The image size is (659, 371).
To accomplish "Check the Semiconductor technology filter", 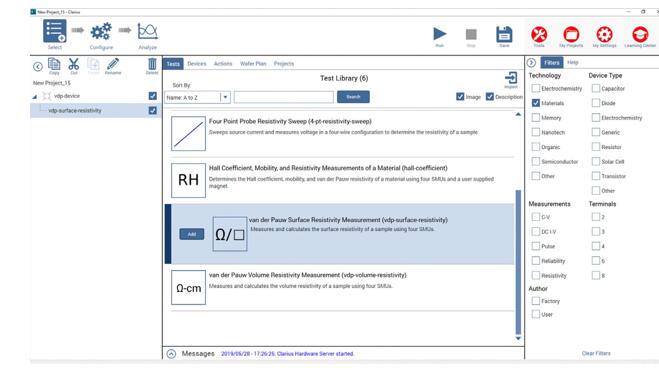I will 535,161.
